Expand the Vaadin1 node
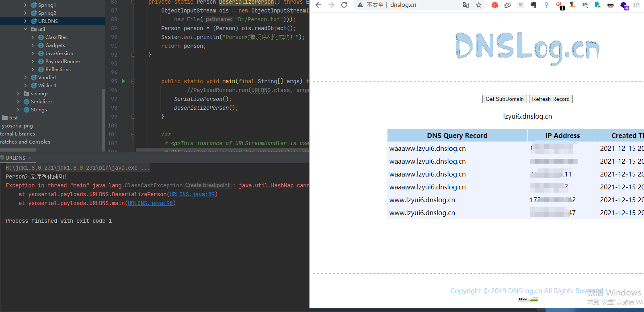Image resolution: width=644 pixels, height=312 pixels. [x=25, y=78]
